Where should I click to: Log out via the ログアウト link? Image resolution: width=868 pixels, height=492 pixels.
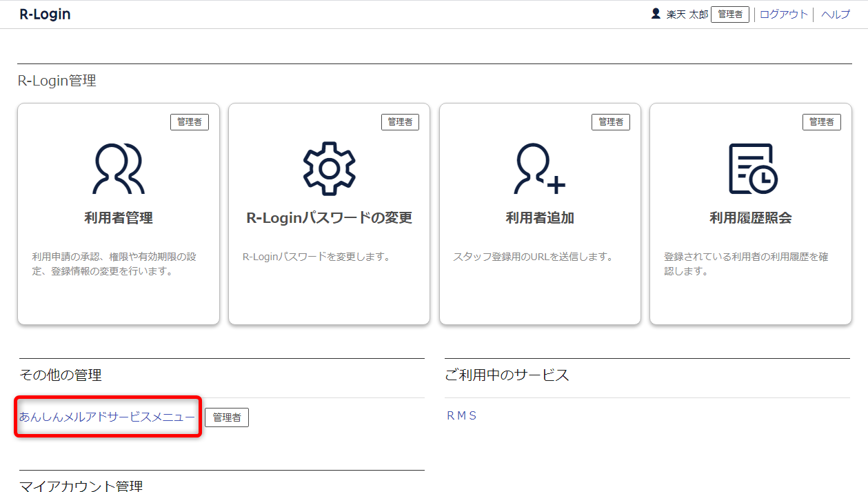click(783, 14)
